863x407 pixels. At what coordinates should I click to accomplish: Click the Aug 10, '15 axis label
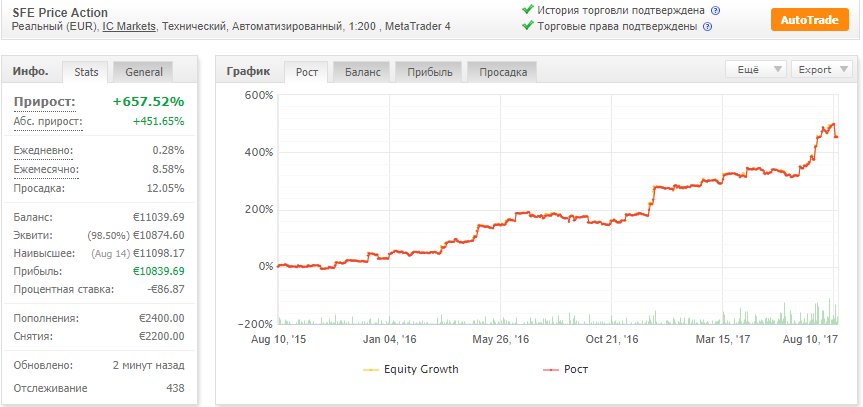pyautogui.click(x=278, y=339)
